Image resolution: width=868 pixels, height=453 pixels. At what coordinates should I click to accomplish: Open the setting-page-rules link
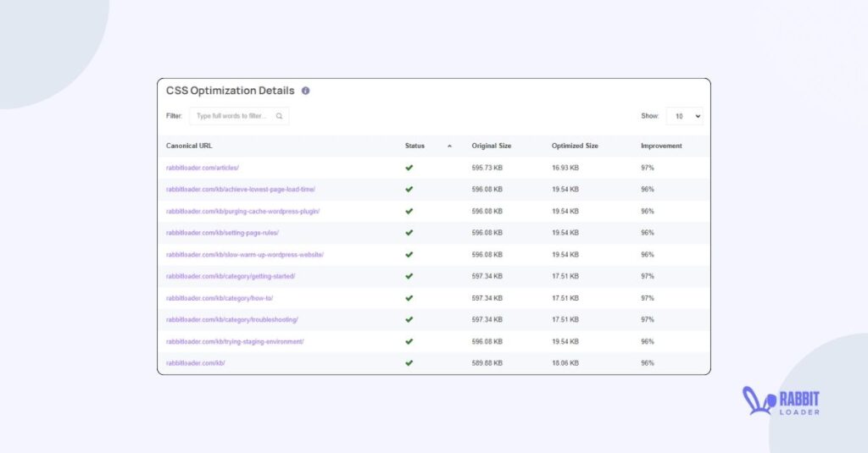click(223, 233)
